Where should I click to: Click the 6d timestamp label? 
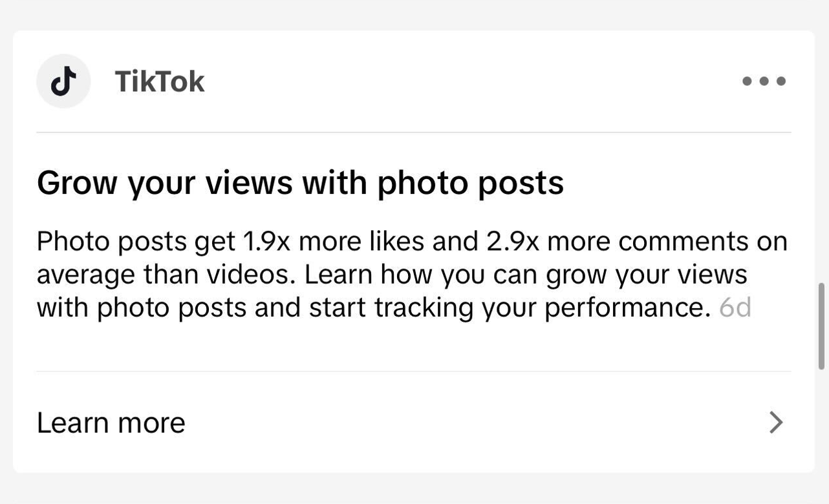735,308
